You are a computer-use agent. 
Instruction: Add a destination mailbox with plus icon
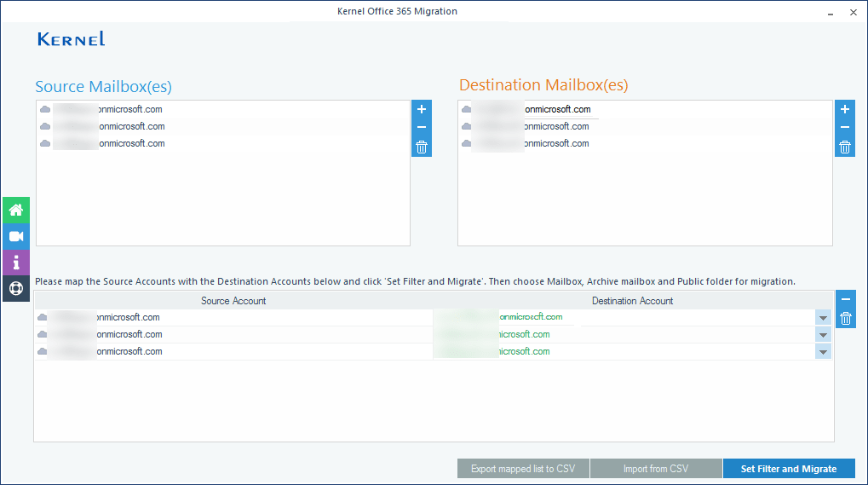coord(845,109)
